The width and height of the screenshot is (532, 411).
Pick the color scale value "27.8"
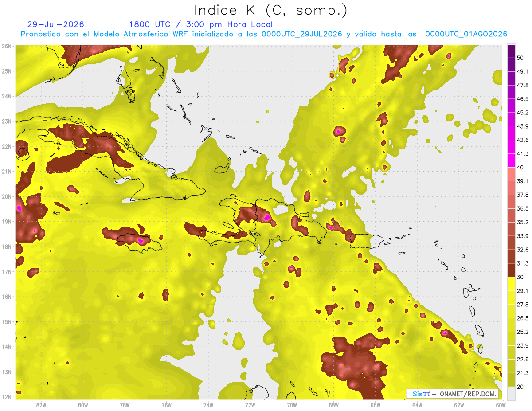(523, 304)
